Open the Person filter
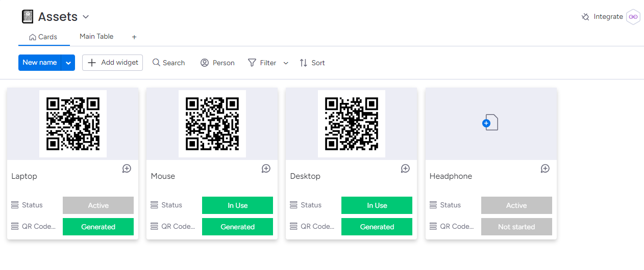This screenshot has height=270, width=644. [x=217, y=63]
